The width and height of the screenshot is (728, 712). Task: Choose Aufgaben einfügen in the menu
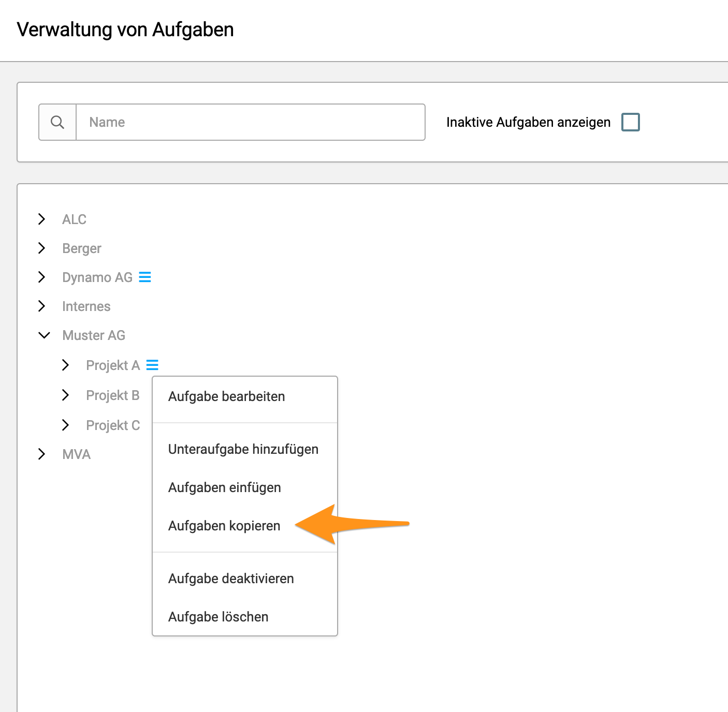coord(245,487)
